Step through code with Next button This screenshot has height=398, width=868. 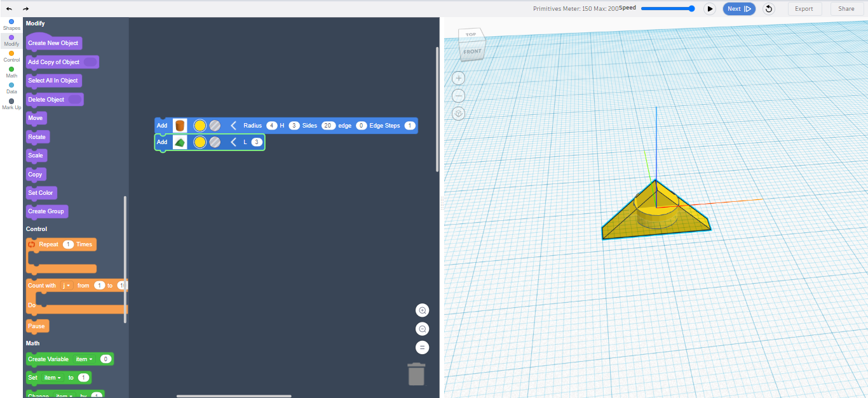739,9
